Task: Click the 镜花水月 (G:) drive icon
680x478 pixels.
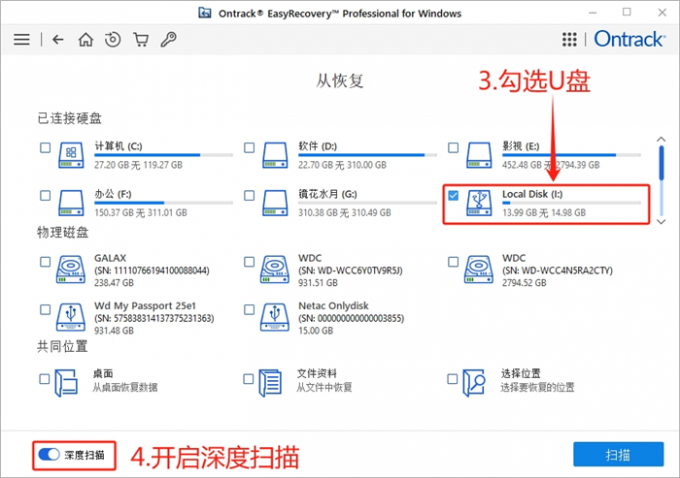Action: tap(275, 203)
